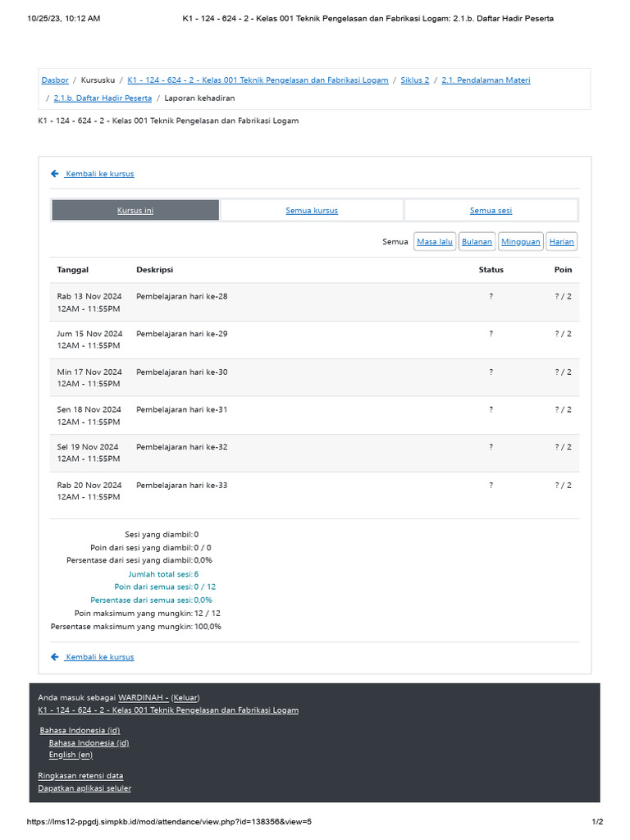
Task: Click bottom Kembali ke kursus link
Action: 99,657
